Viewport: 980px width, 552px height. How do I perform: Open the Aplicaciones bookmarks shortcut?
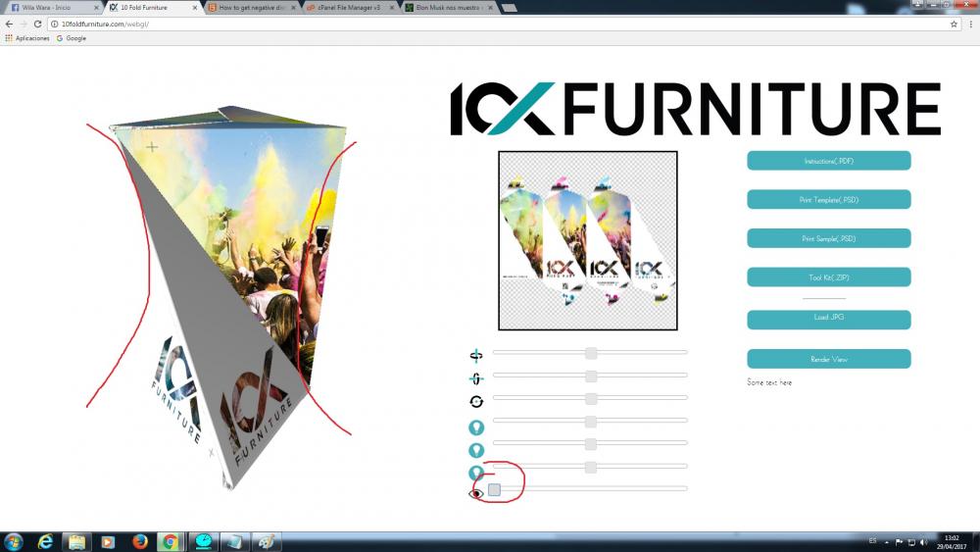[x=26, y=38]
